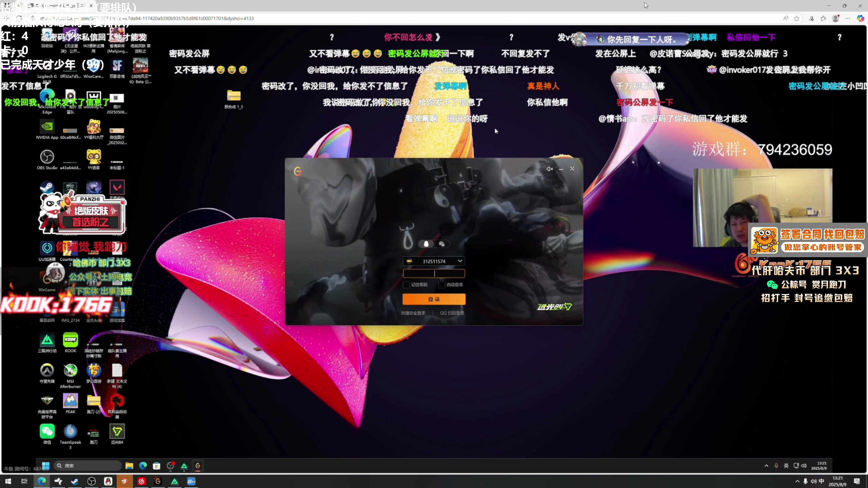Open 梦幻西游 desktop shortcut
This screenshot has height=488, width=868.
click(94, 373)
